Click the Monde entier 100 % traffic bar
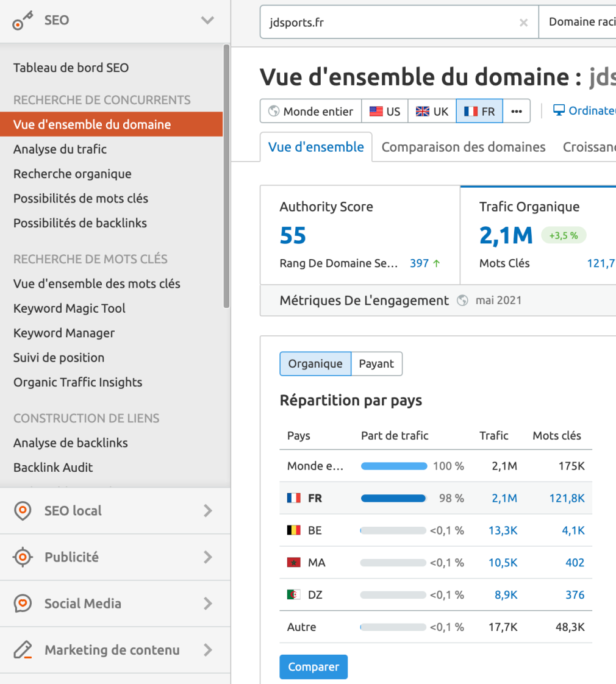The width and height of the screenshot is (616, 684). click(x=394, y=466)
